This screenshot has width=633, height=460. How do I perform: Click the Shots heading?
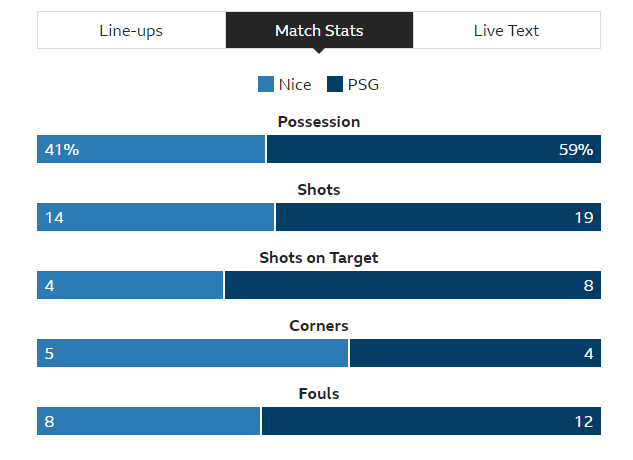coord(319,190)
